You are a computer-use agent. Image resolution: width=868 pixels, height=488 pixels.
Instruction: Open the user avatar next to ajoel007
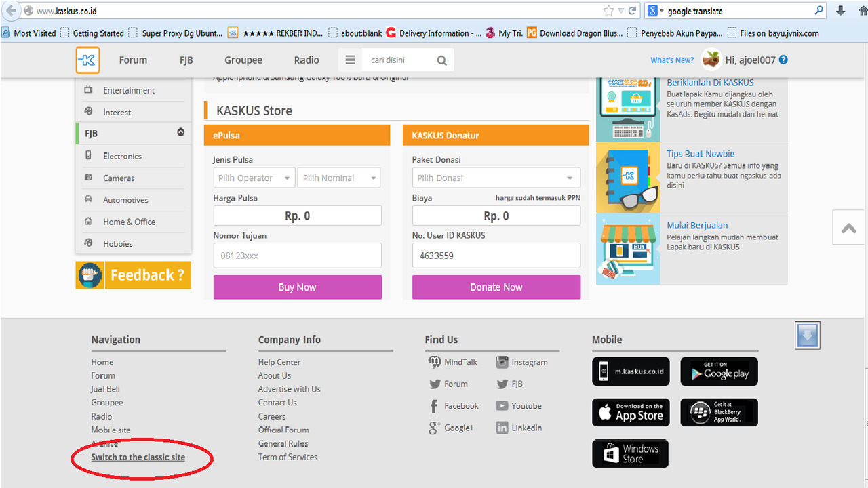click(711, 60)
